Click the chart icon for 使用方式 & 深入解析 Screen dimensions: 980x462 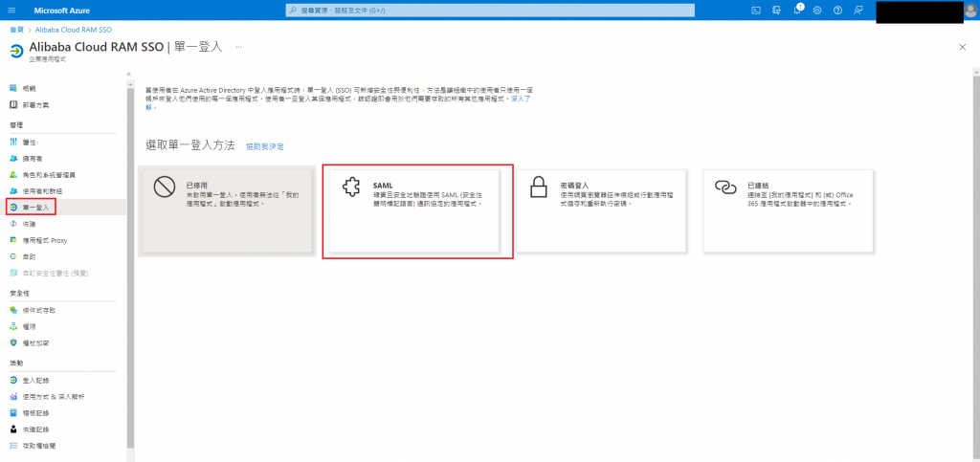[x=13, y=396]
